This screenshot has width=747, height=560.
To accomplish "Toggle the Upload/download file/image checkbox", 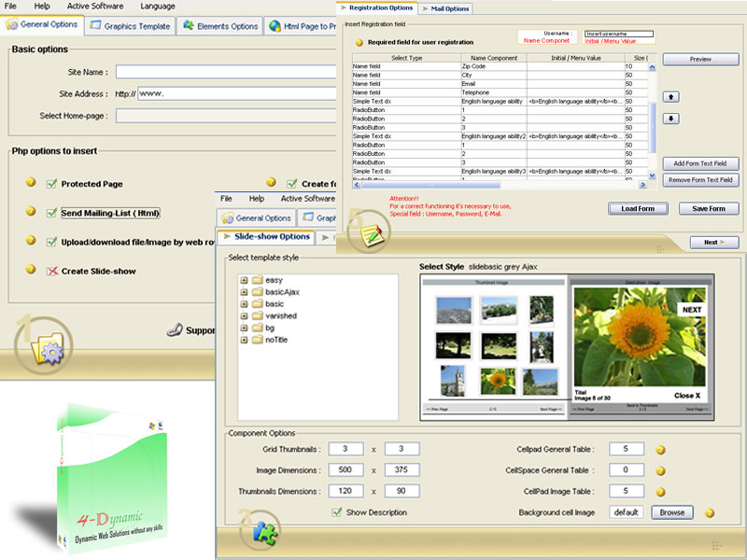I will pyautogui.click(x=52, y=242).
